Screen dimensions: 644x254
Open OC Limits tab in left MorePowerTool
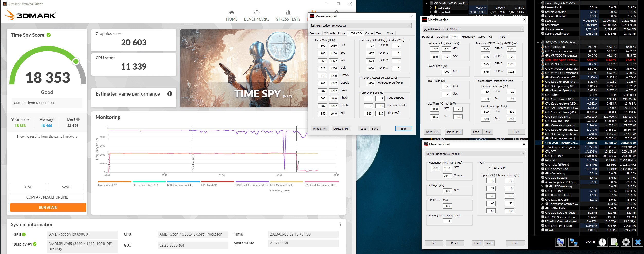pos(329,33)
